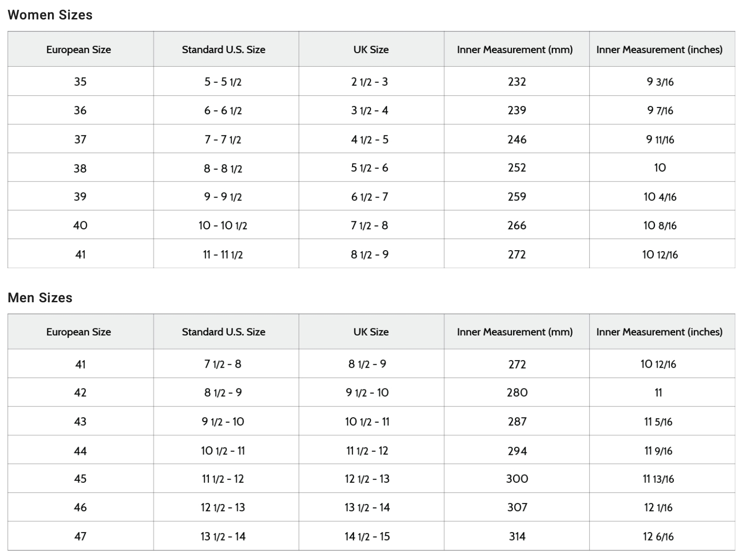Select Standard U.S. Size header in Men table
The width and height of the screenshot is (741, 560).
(224, 332)
